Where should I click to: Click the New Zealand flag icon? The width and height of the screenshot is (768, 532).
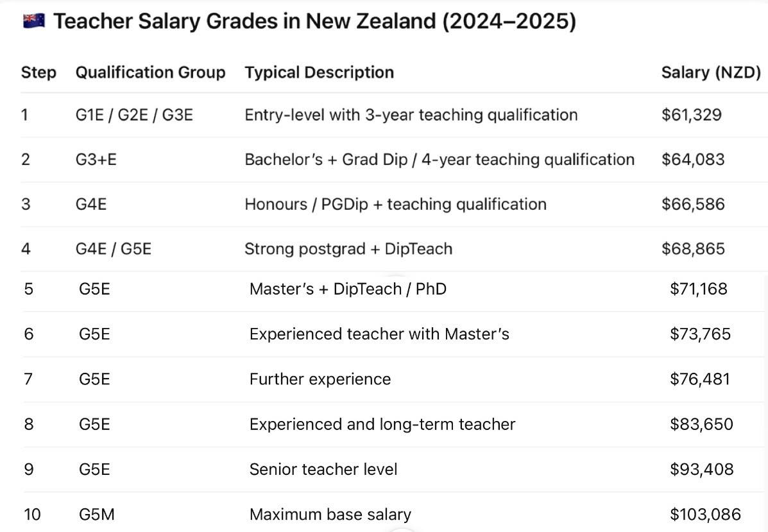[x=34, y=21]
